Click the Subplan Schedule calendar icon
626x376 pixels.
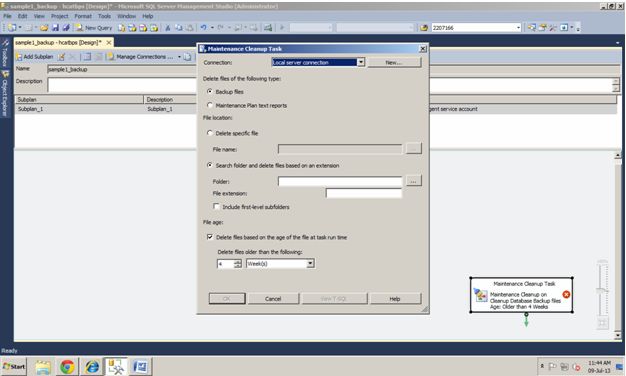coord(87,57)
